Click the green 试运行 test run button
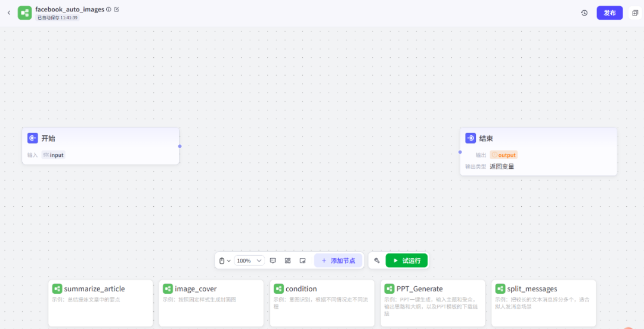The height and width of the screenshot is (329, 644). tap(407, 260)
